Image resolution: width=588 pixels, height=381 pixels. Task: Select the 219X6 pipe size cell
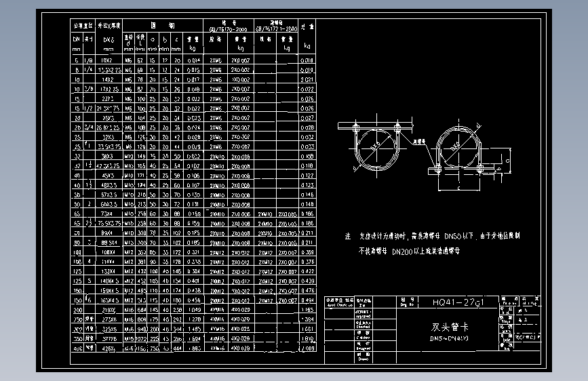(x=109, y=310)
